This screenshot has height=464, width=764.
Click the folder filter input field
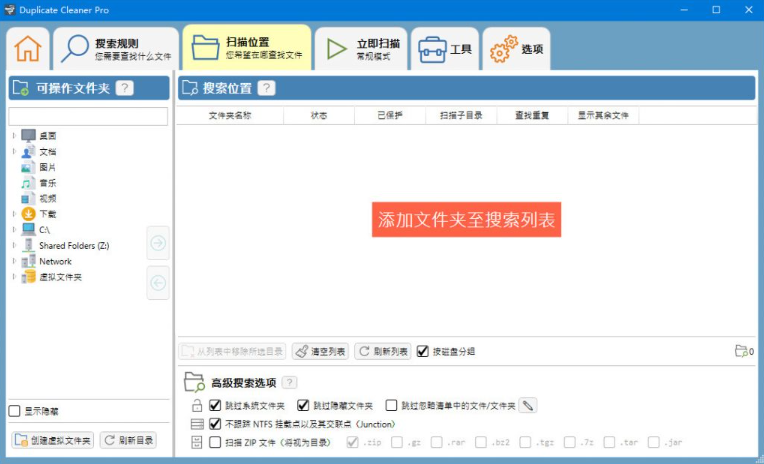coord(88,116)
